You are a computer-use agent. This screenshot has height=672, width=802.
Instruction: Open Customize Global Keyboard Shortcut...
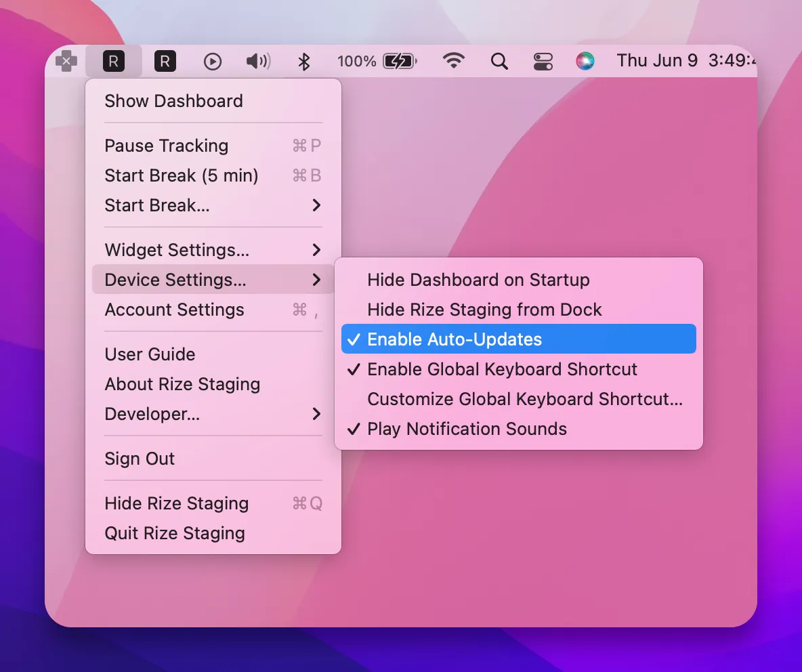[x=519, y=399]
